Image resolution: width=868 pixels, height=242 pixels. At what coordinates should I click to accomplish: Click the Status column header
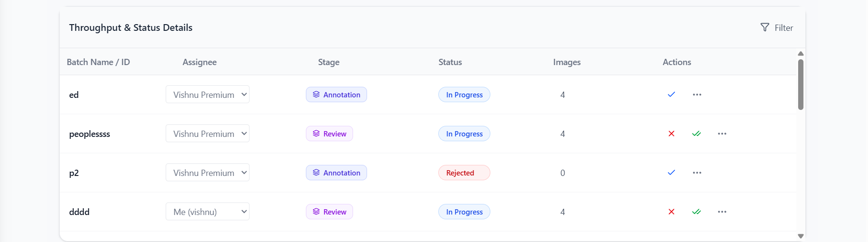[450, 62]
